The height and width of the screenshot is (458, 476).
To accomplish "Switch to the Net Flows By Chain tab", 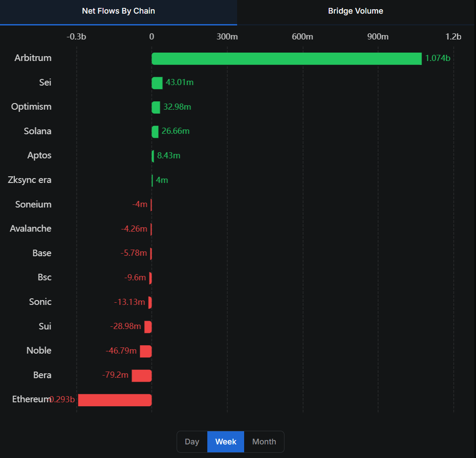I will (118, 12).
